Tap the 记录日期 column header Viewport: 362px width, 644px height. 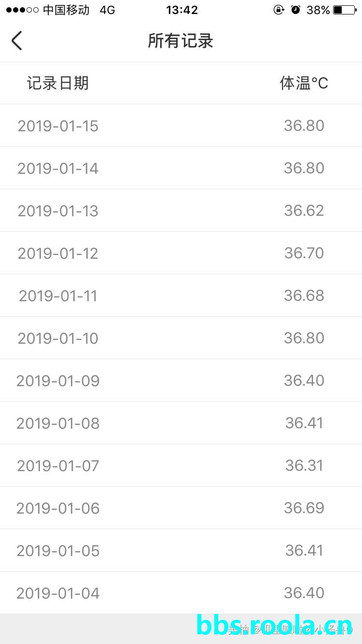[58, 83]
